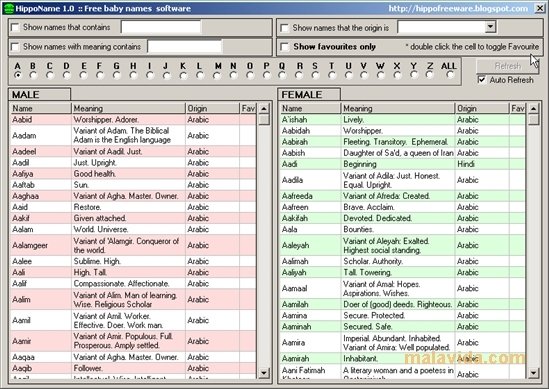Select the ALL radio button
Image resolution: width=549 pixels, height=389 pixels.
450,75
